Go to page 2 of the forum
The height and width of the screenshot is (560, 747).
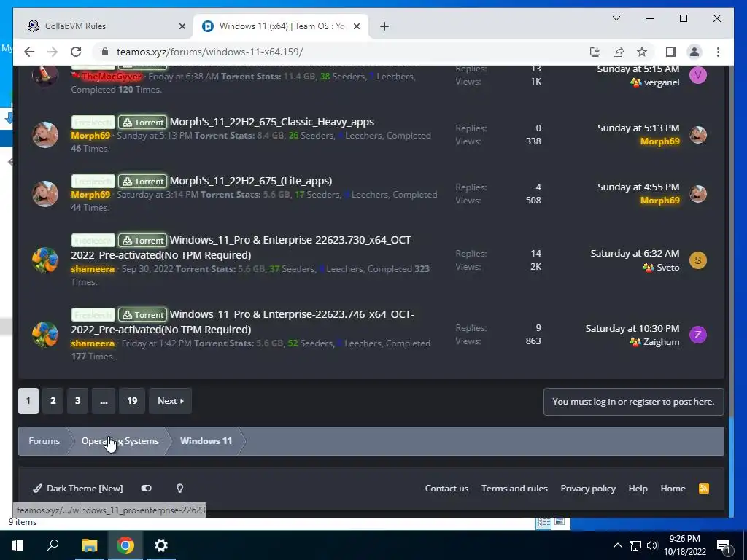tap(53, 401)
